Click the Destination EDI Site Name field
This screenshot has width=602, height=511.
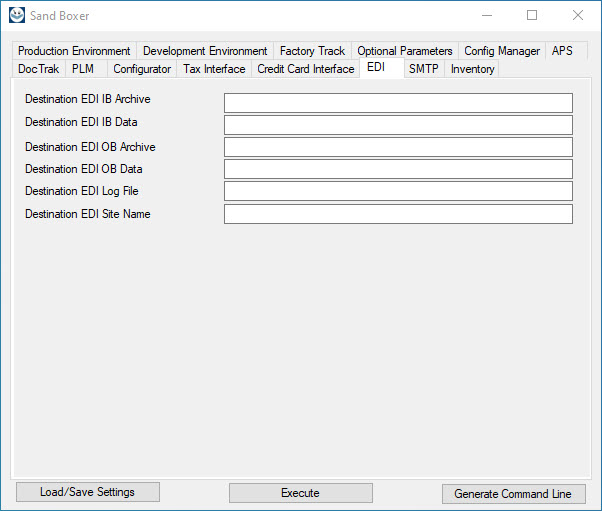point(398,214)
